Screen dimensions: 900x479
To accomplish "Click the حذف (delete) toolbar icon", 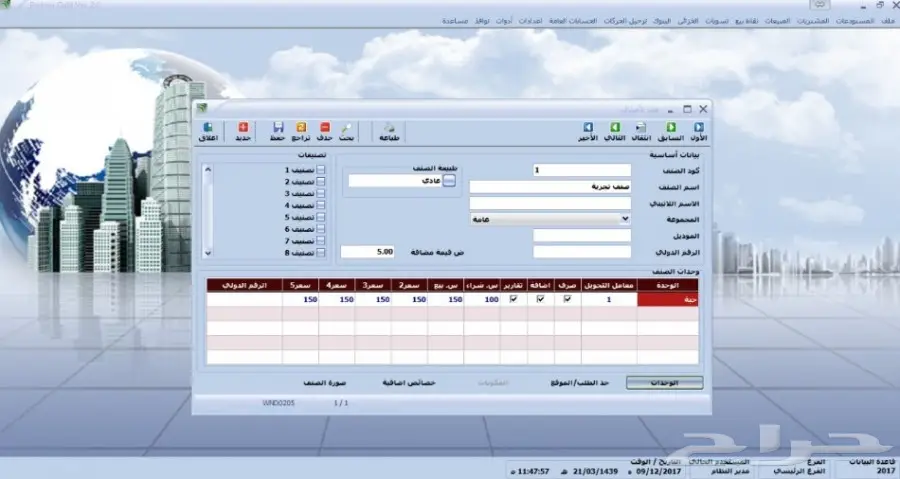I will [x=325, y=127].
